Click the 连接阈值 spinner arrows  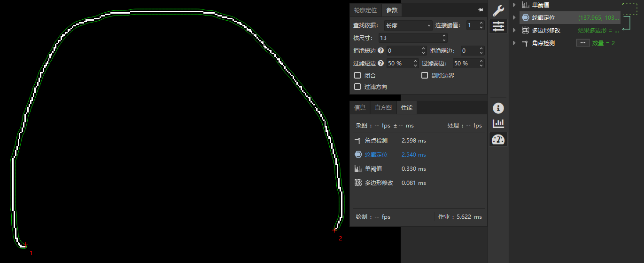click(x=481, y=25)
